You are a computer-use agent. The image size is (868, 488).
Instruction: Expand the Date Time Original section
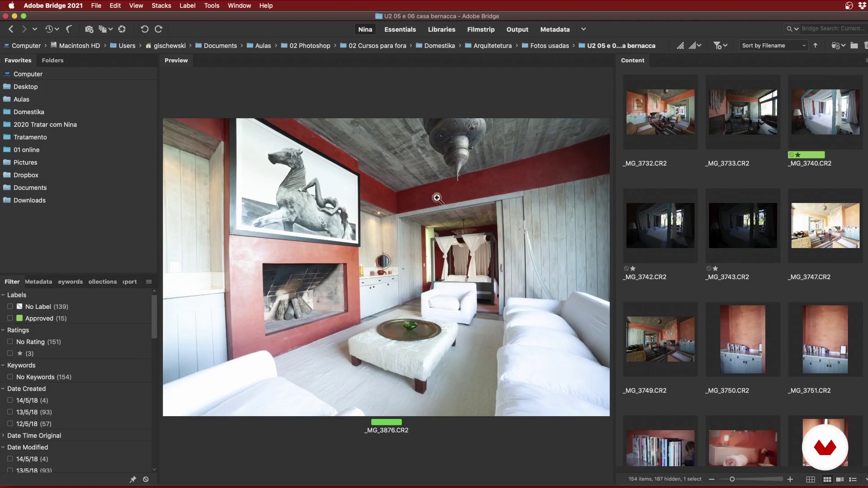point(3,436)
